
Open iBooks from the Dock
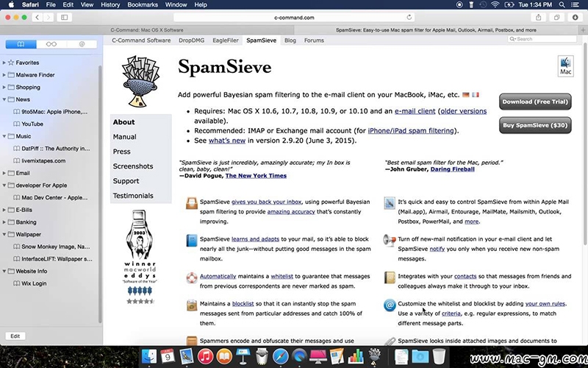[x=224, y=356]
